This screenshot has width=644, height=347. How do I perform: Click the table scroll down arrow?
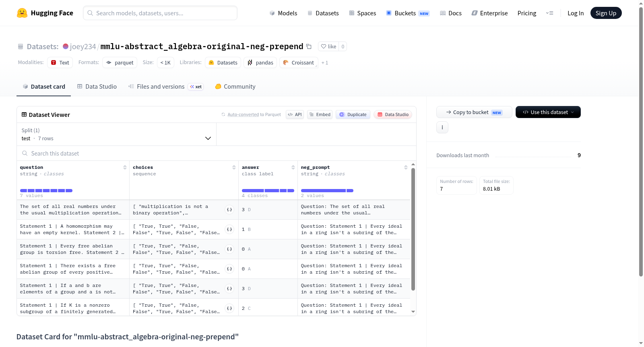413,312
